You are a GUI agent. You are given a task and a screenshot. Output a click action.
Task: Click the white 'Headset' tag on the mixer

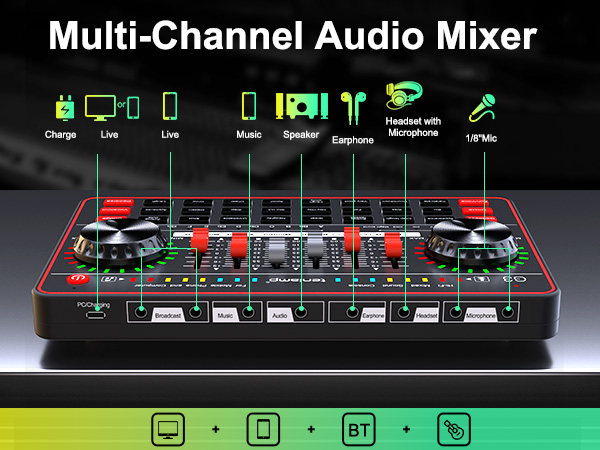click(426, 315)
